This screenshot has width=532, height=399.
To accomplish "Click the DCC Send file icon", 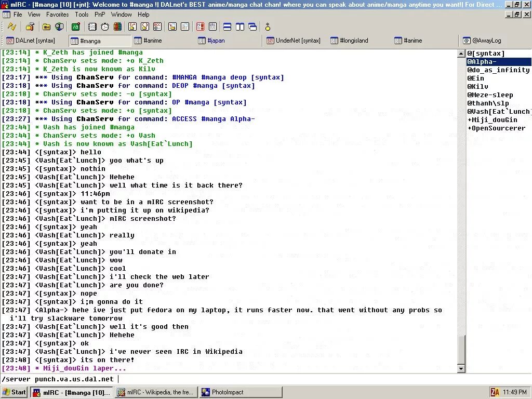I will [x=132, y=26].
